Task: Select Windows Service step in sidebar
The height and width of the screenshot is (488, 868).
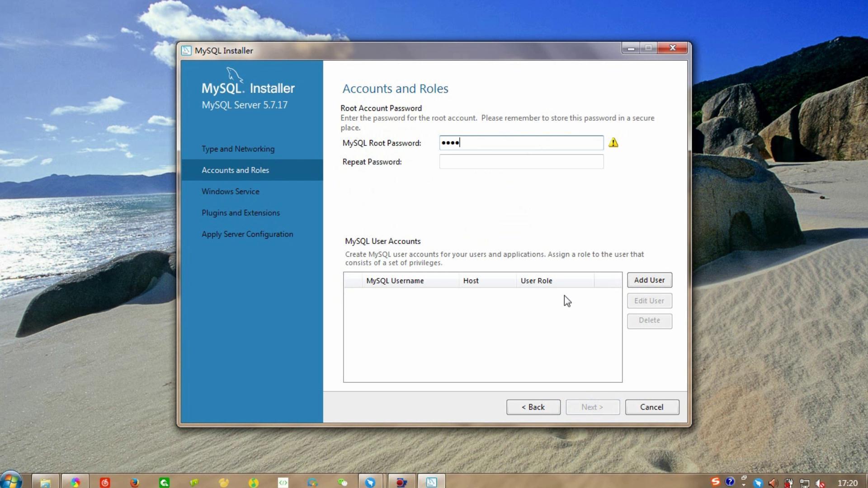Action: point(231,192)
